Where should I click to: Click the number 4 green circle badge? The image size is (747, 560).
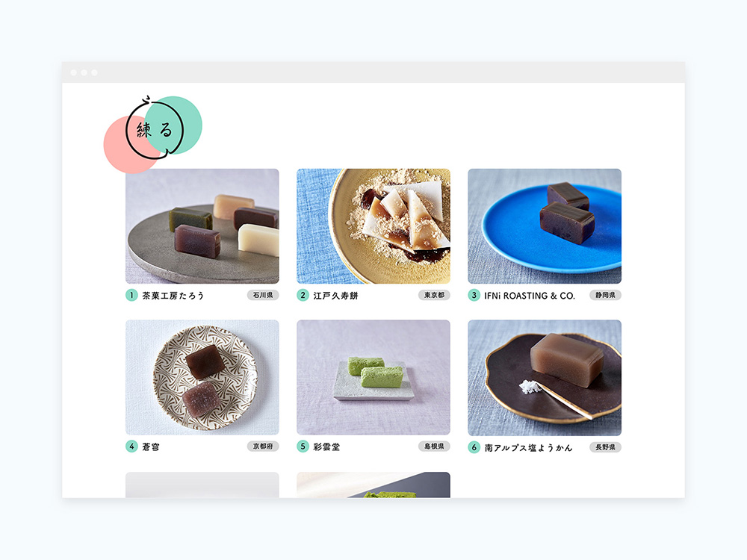pos(131,447)
